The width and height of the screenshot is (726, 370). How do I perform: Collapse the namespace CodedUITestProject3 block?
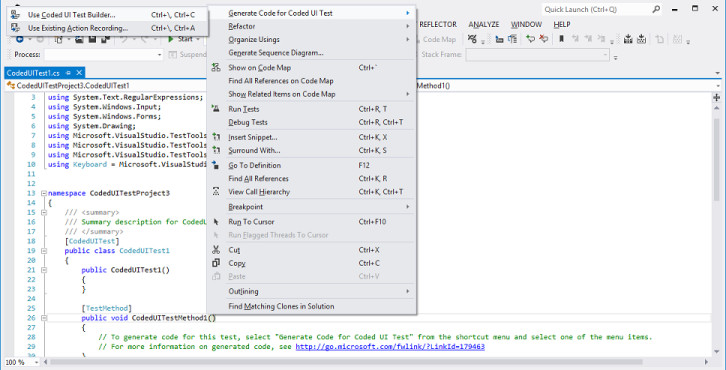pos(44,193)
